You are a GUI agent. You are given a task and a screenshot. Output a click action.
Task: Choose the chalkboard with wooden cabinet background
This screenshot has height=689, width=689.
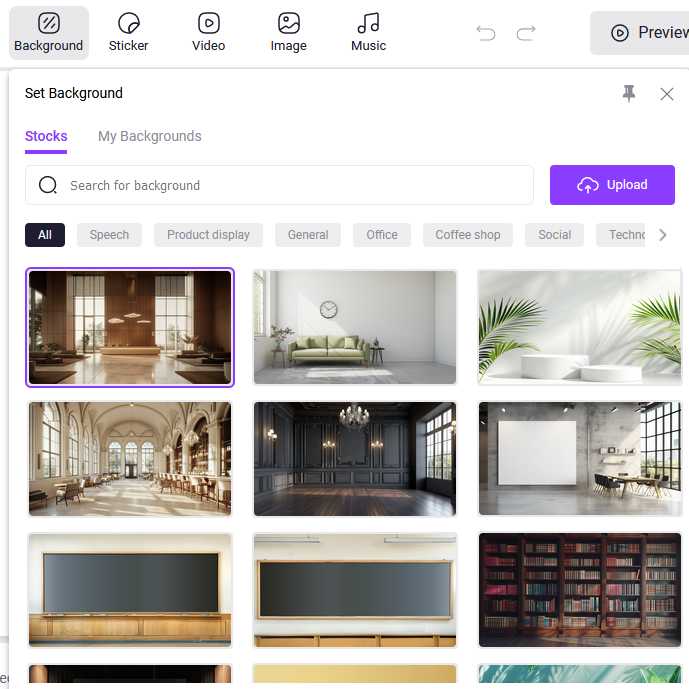click(x=130, y=590)
